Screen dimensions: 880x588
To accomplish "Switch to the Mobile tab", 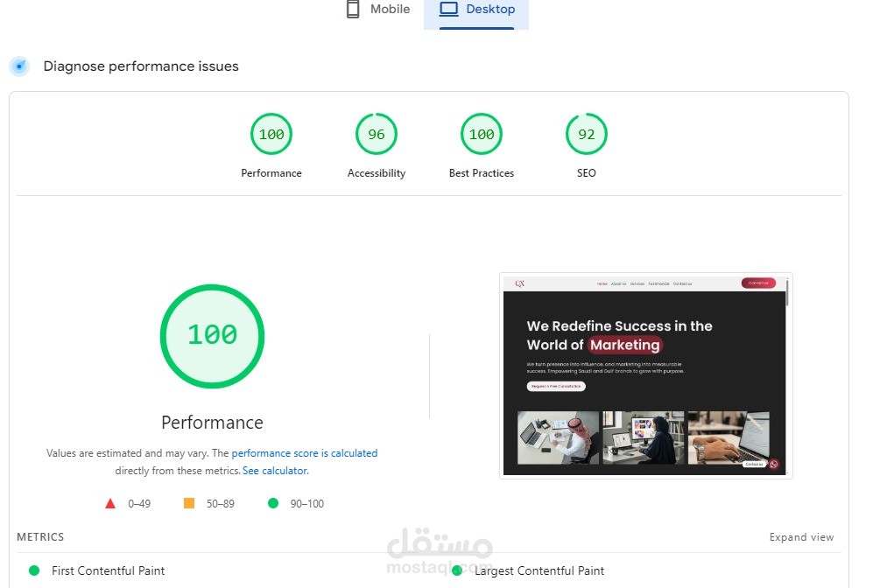I will coord(378,10).
